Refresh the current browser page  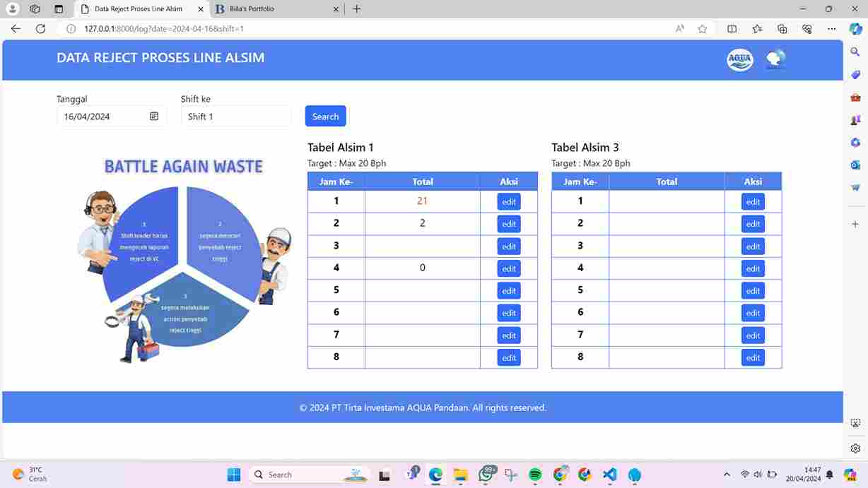coord(40,29)
